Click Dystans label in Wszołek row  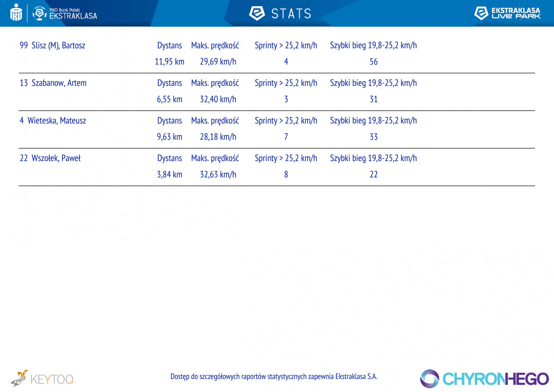169,158
